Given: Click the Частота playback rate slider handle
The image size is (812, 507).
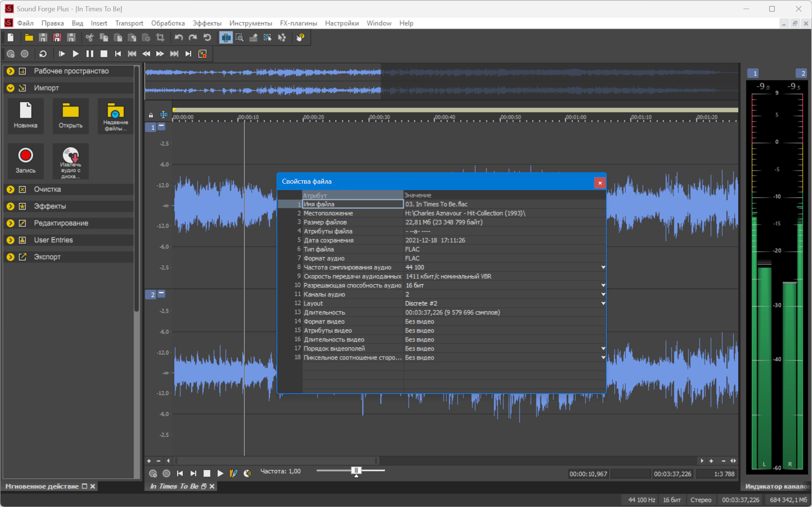Looking at the screenshot, I should click(356, 471).
